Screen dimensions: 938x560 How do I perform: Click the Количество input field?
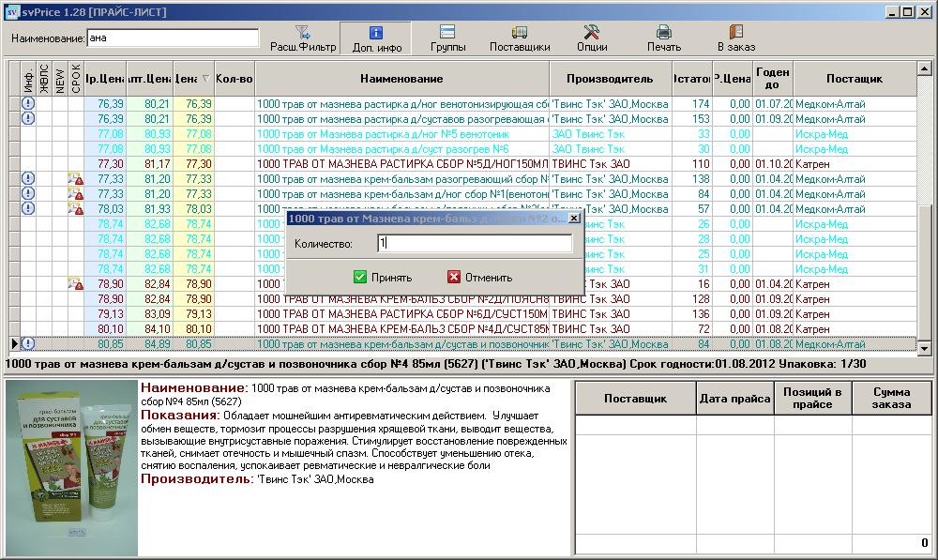pos(474,244)
